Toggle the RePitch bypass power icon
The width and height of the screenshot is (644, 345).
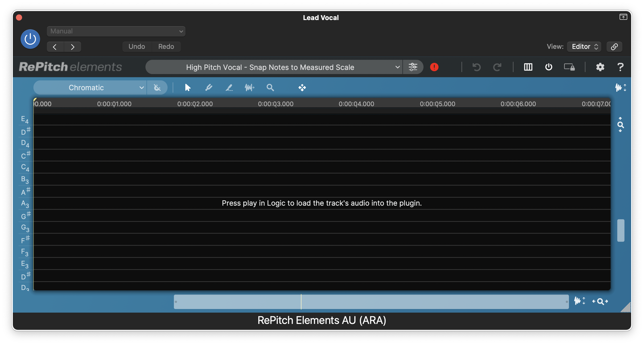(549, 67)
